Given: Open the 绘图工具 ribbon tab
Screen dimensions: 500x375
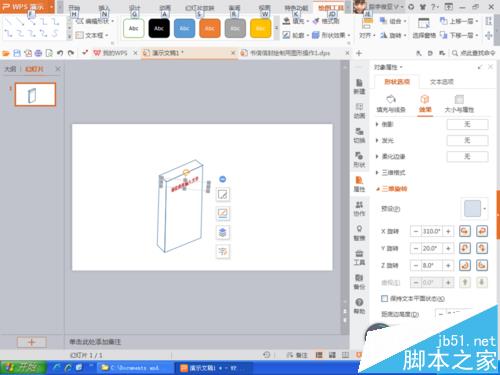Looking at the screenshot, I should coord(331,8).
